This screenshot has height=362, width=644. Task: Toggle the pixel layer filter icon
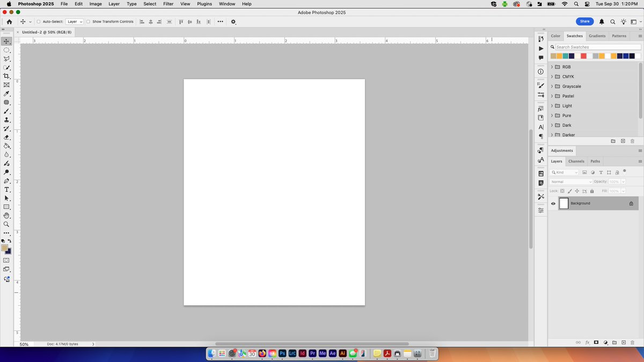click(x=585, y=173)
